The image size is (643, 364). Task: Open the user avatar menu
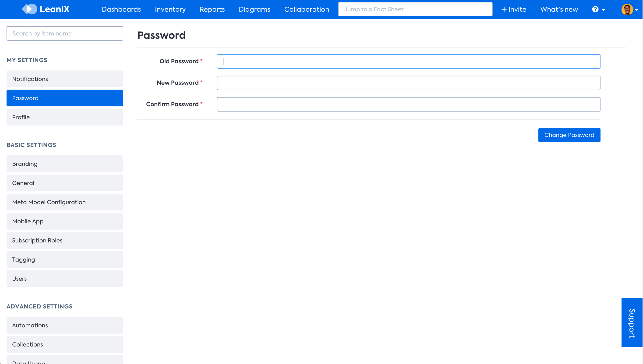point(629,10)
